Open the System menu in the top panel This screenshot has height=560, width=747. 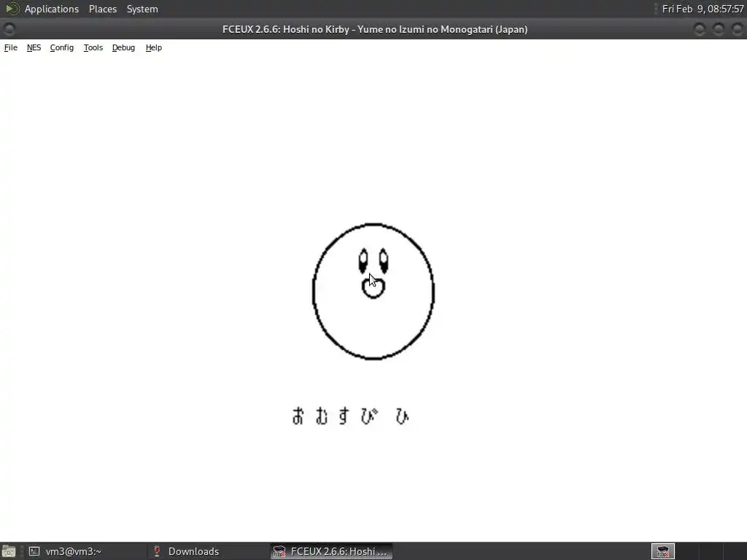142,9
